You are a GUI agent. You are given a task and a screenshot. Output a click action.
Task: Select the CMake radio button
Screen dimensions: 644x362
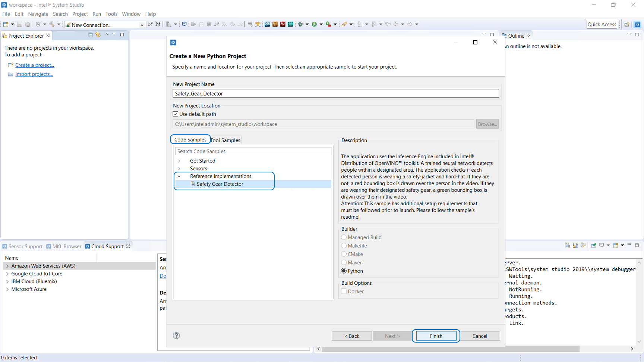pyautogui.click(x=344, y=254)
